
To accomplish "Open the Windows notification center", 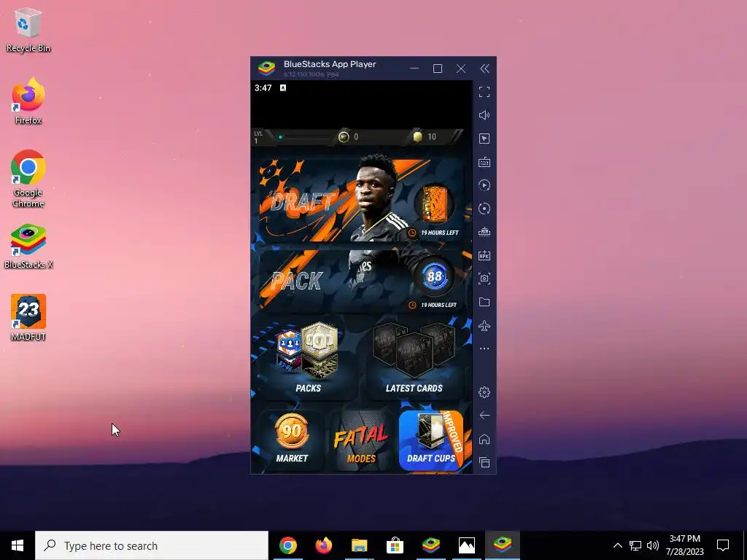I will (x=723, y=545).
